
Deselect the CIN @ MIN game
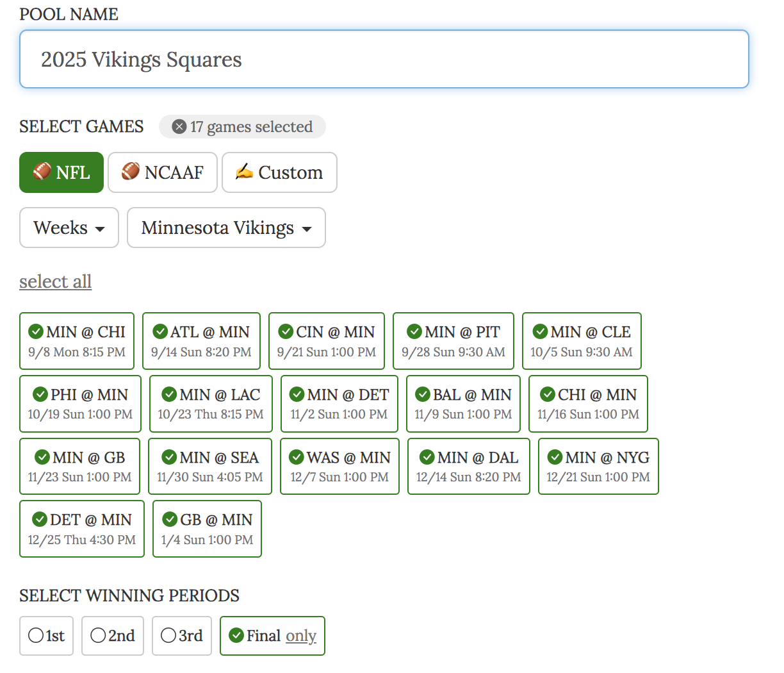point(327,341)
